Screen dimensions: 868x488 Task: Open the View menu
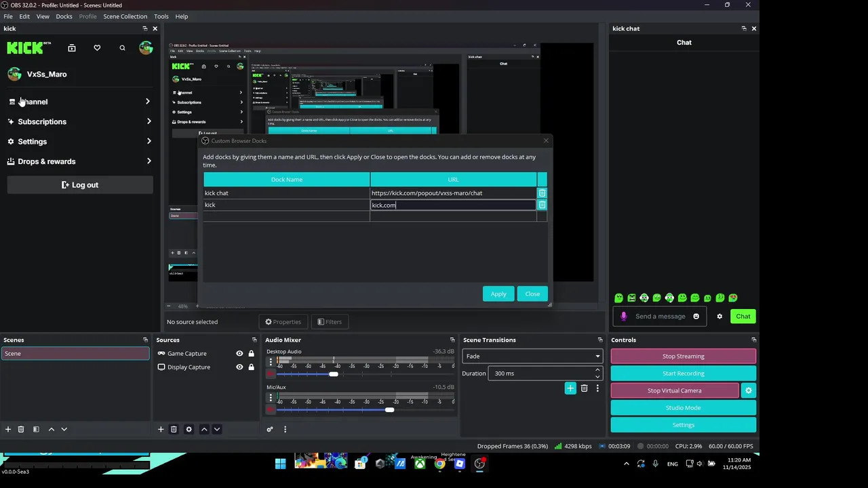[x=43, y=16]
